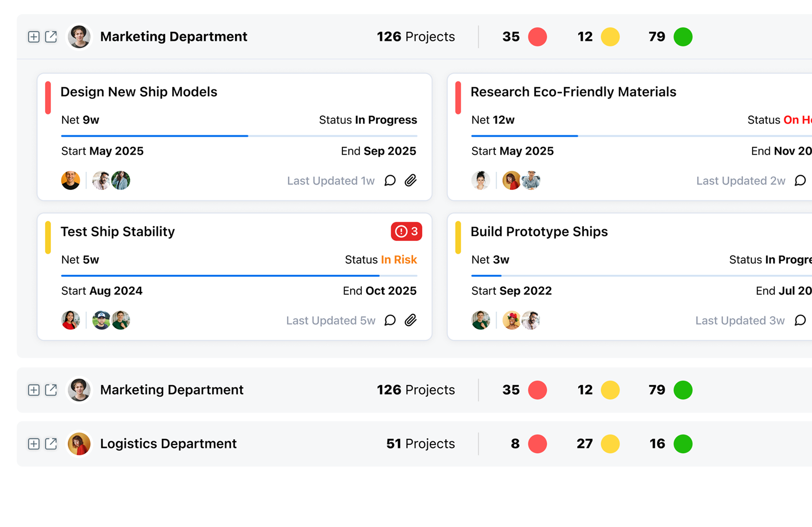The width and height of the screenshot is (812, 527).
Task: Click yellow status dot in top Marketing row
Action: 610,37
